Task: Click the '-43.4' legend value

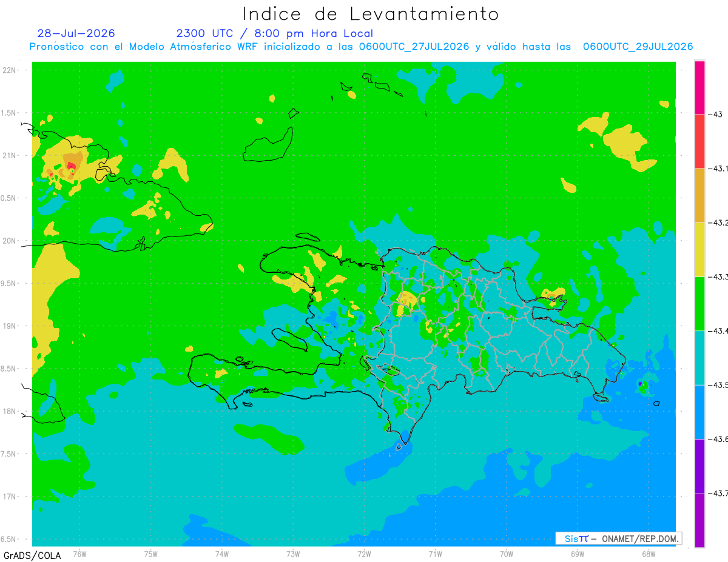Action: pos(718,330)
